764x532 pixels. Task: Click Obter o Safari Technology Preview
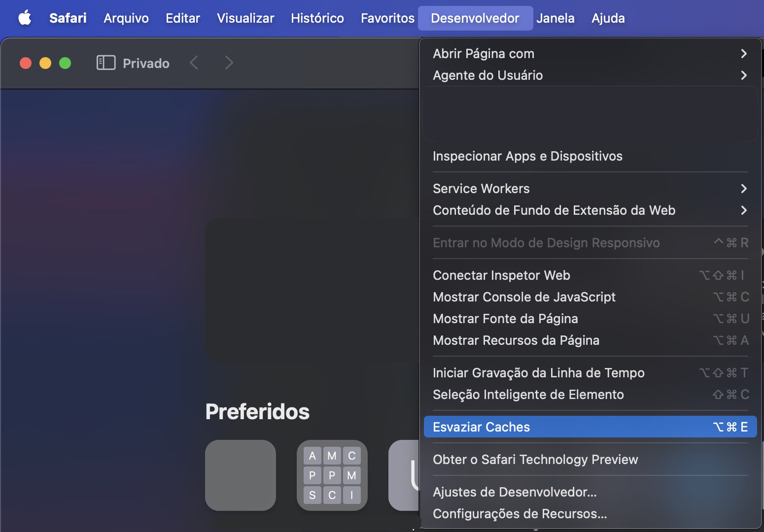[535, 459]
